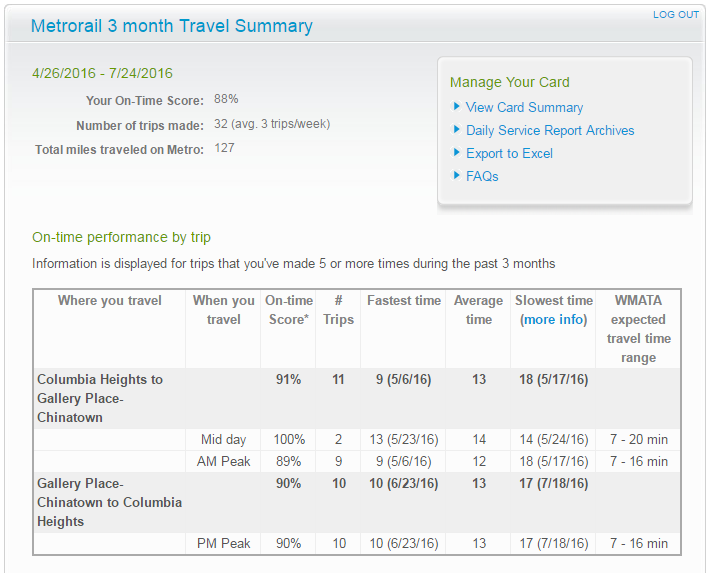Click the arrow bullet next to Export to Excel

tap(456, 153)
